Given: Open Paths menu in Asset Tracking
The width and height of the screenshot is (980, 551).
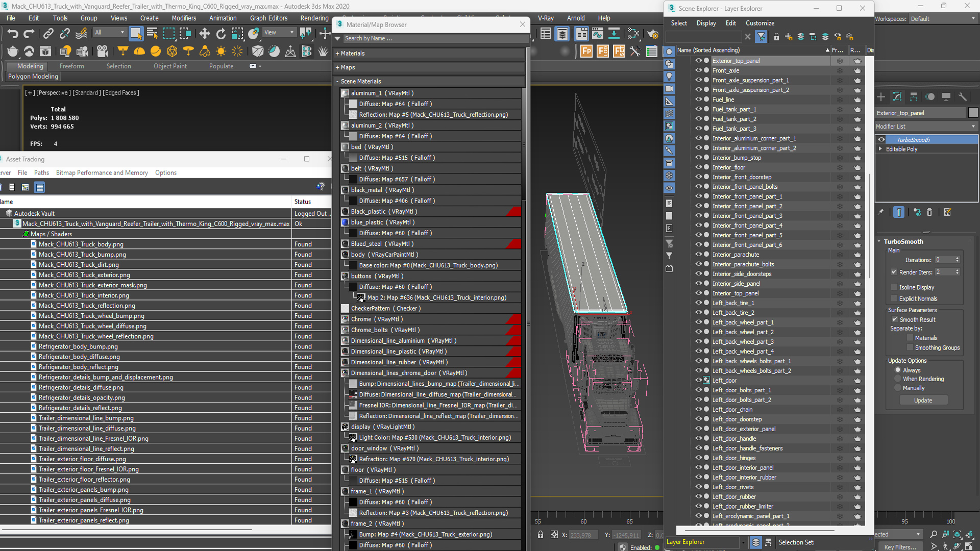Looking at the screenshot, I should tap(41, 173).
